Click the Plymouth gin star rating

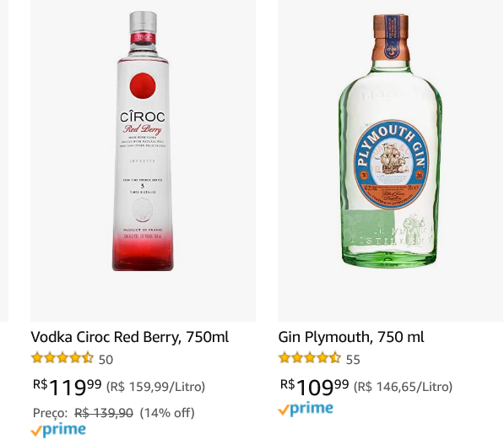tap(310, 358)
